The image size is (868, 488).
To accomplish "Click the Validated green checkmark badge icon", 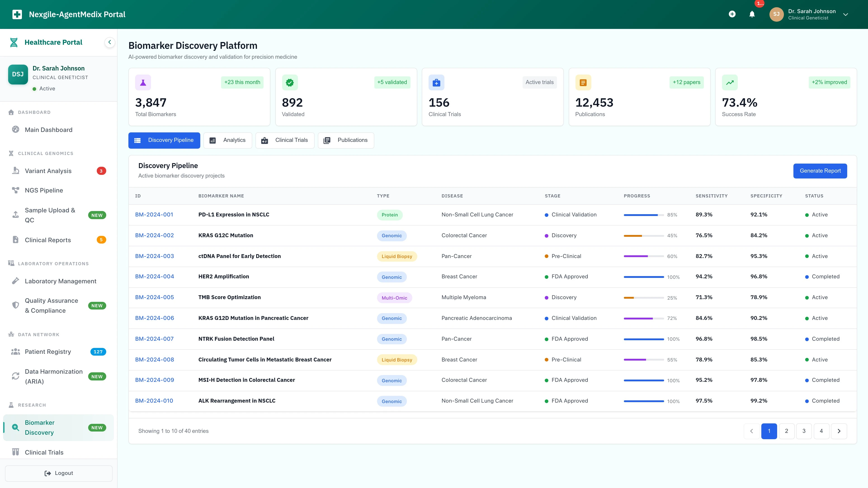I will click(289, 82).
